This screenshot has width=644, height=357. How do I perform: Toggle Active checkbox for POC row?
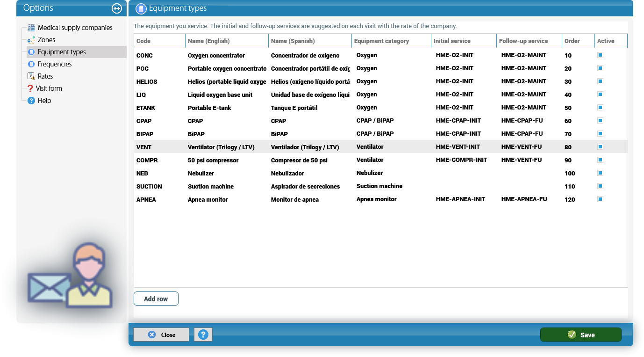tap(601, 68)
